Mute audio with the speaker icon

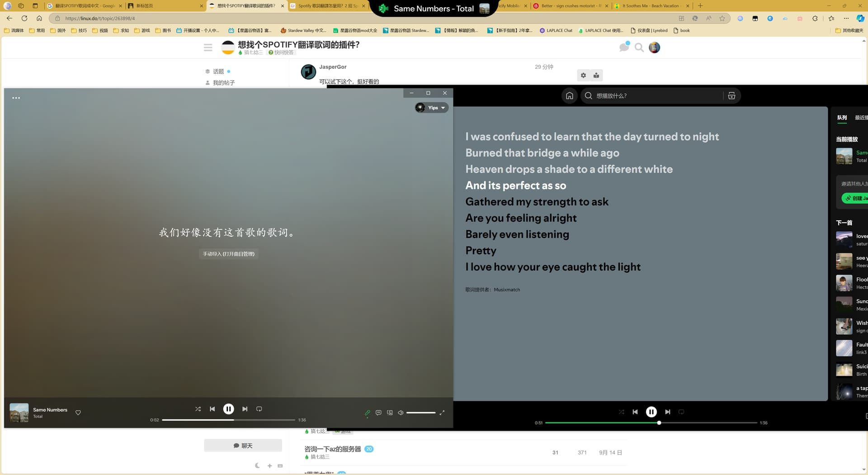(401, 413)
